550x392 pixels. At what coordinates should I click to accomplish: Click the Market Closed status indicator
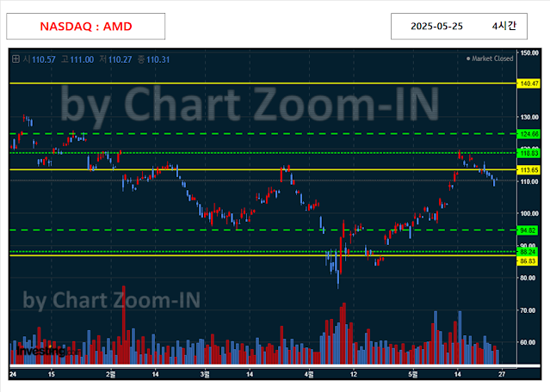pyautogui.click(x=490, y=58)
